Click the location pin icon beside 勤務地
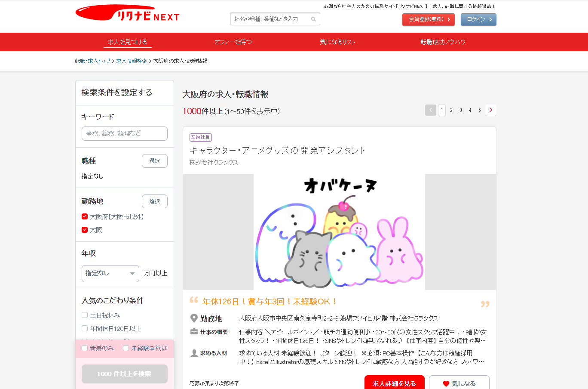Viewport: 588px width, 389px height. pyautogui.click(x=194, y=318)
